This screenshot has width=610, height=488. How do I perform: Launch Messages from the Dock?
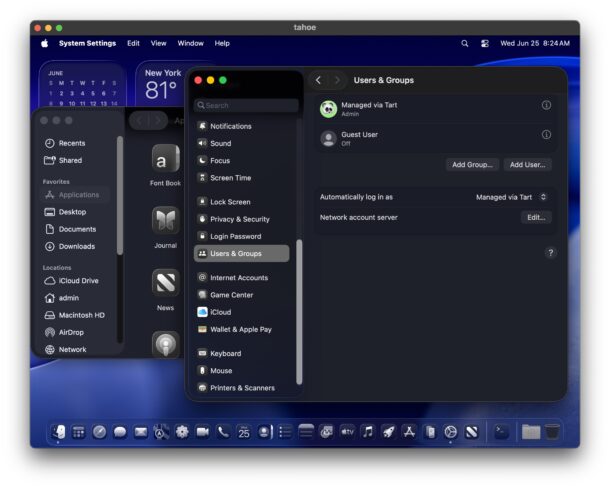(x=120, y=432)
